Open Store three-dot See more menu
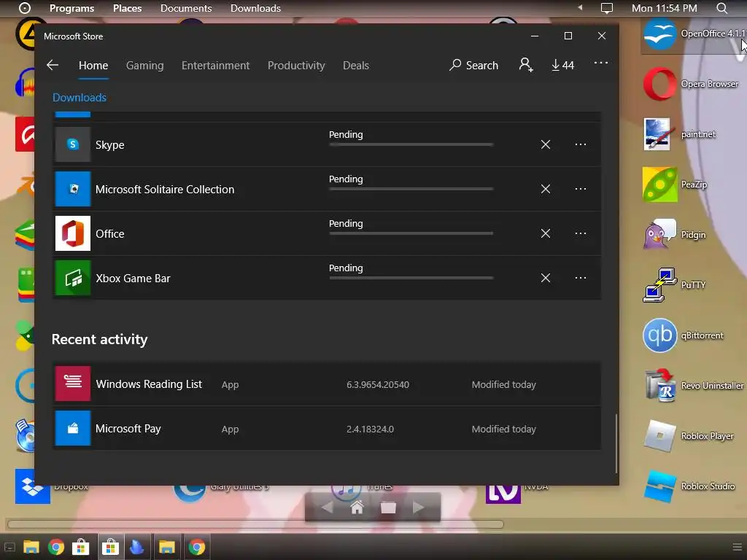This screenshot has height=560, width=747. point(601,63)
